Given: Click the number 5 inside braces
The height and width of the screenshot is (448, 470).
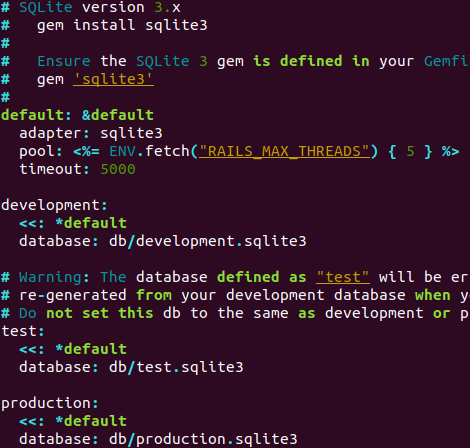Looking at the screenshot, I should point(410,151).
